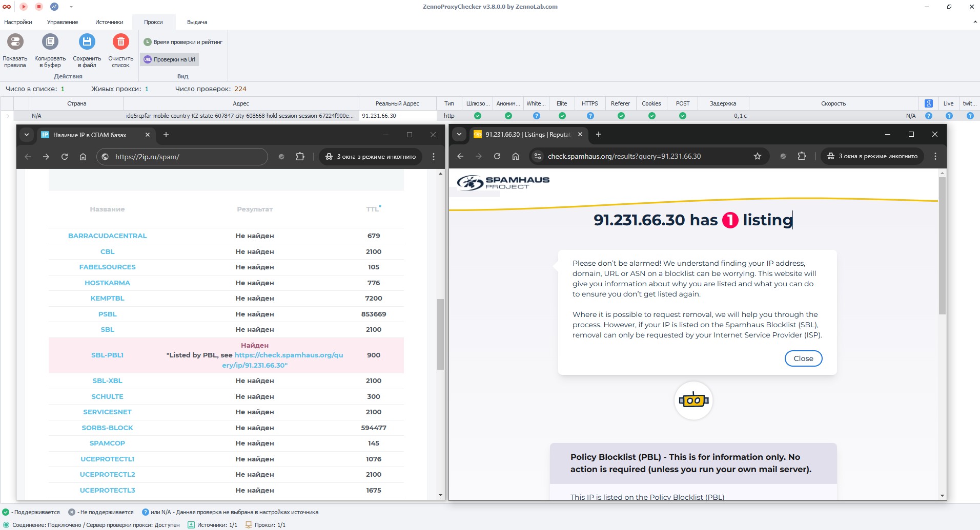Screen dimensions: 980x530
Task: Click the question mark status under Live column
Action: [x=949, y=116]
